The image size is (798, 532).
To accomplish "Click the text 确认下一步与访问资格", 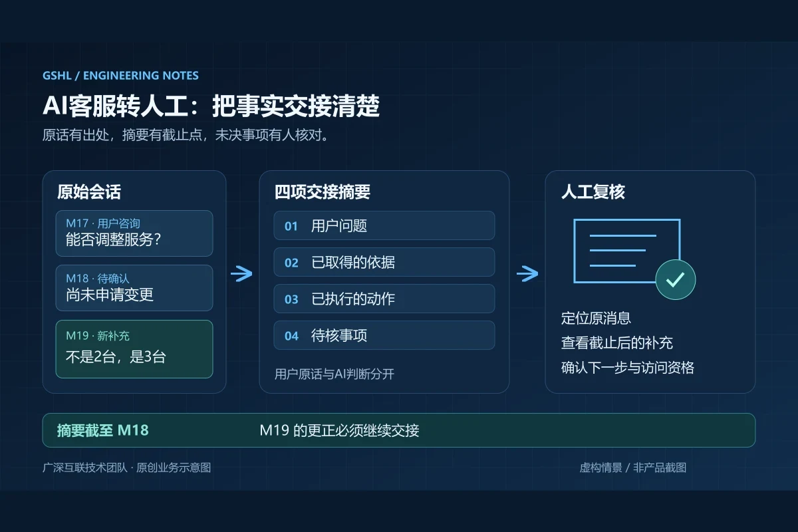I will (628, 367).
